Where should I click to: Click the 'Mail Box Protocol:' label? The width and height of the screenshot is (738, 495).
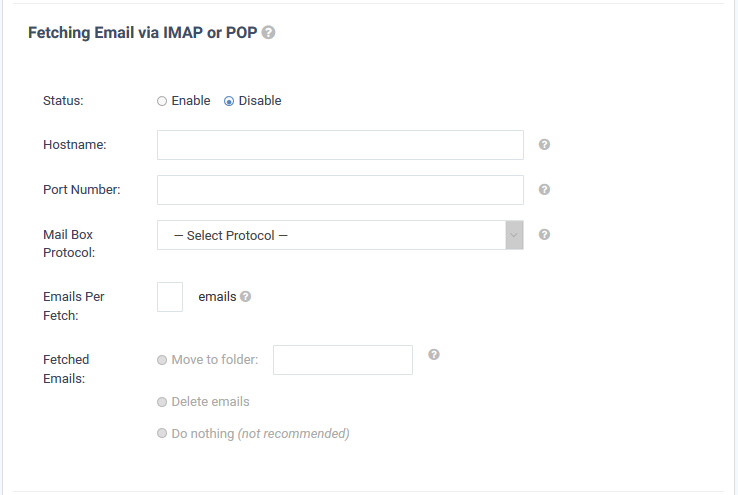[x=69, y=244]
